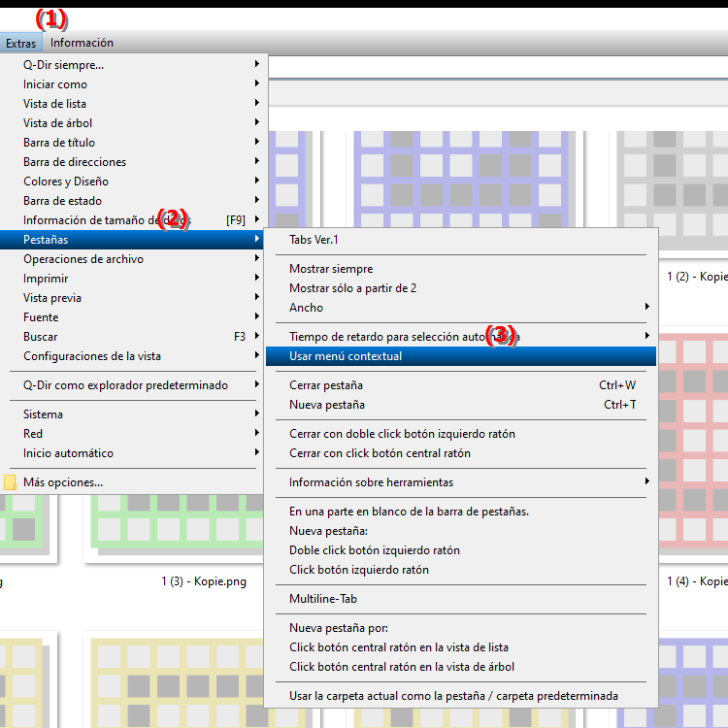Open the Buscar F3 submenu
This screenshot has height=728, width=728.
(133, 337)
